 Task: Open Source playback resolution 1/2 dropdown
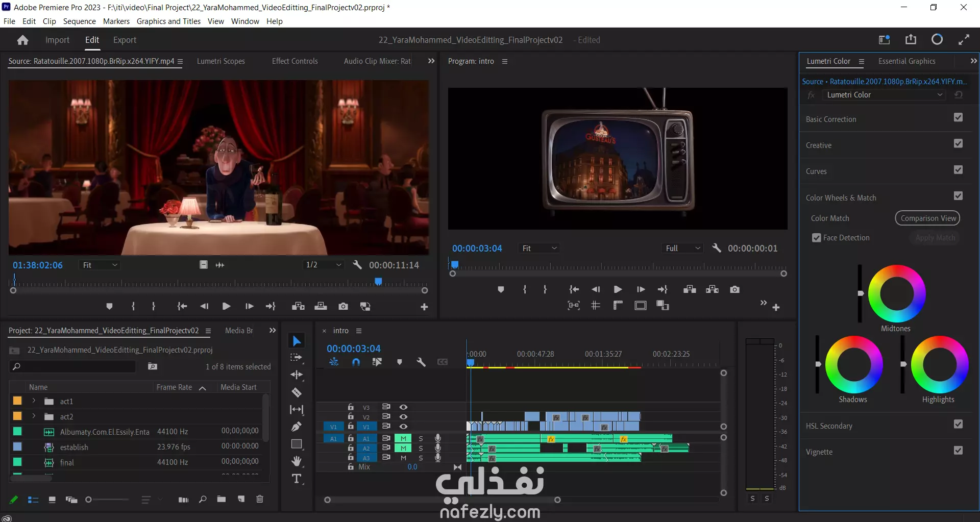point(323,265)
